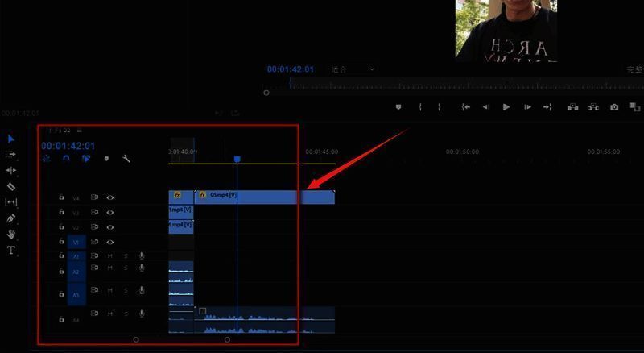
Task: Click Mark In button
Action: (420, 107)
